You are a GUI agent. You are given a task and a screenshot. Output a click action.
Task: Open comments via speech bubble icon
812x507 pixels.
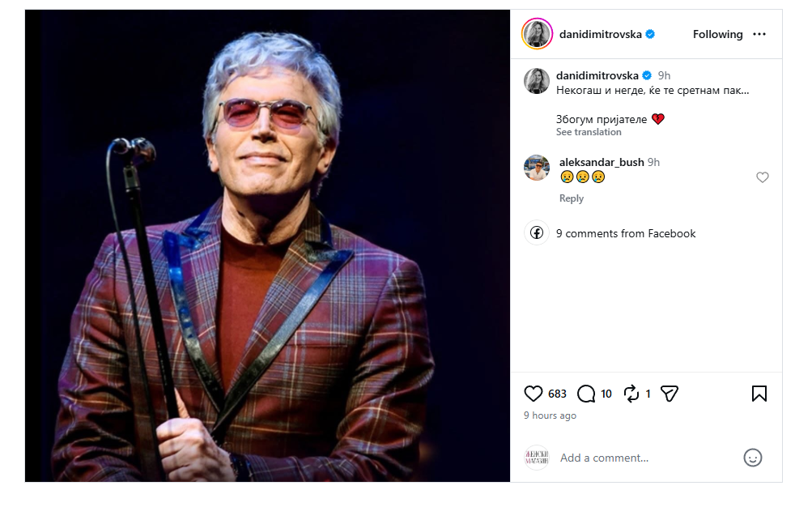coord(585,394)
